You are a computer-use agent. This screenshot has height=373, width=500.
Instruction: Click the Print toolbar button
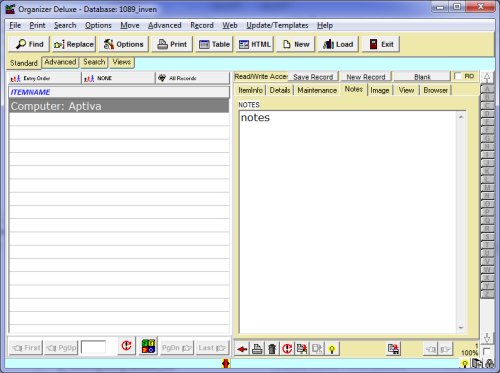pyautogui.click(x=172, y=44)
